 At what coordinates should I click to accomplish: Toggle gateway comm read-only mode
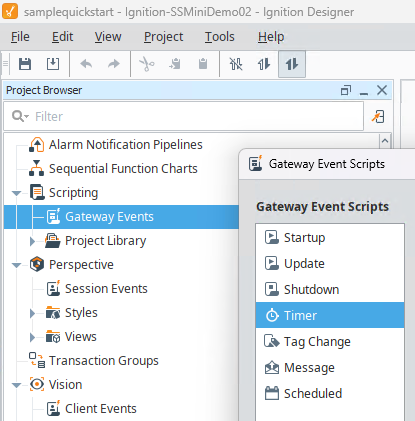[264, 64]
